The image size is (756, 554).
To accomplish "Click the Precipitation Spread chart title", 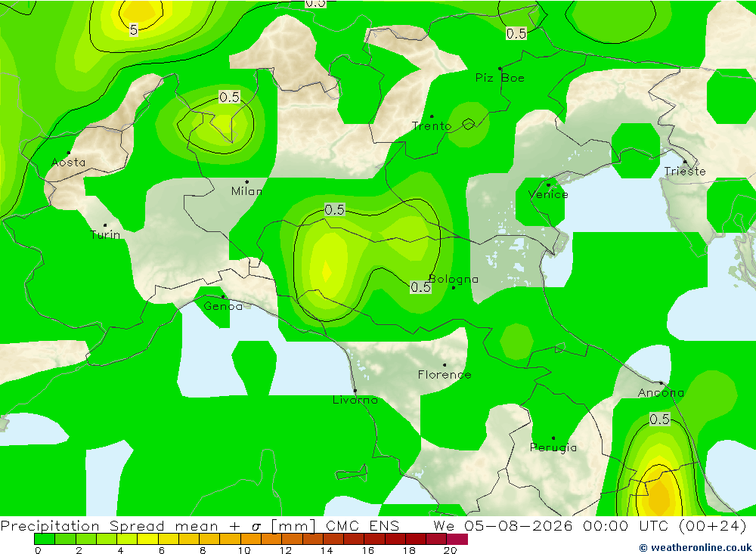I will (x=158, y=525).
